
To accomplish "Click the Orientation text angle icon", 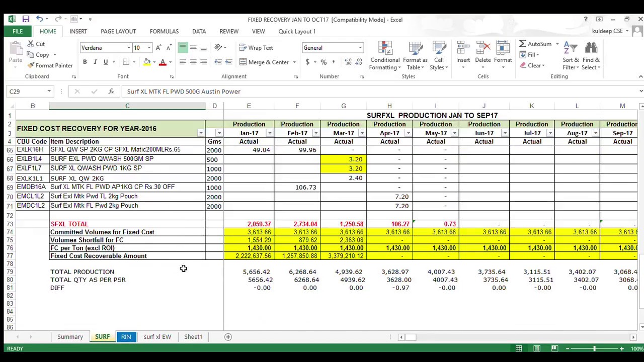I will 218,48.
